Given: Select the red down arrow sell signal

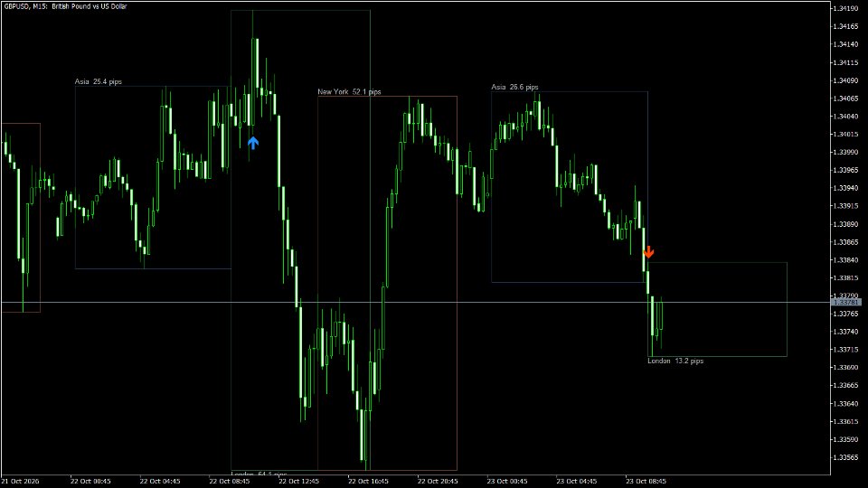Looking at the screenshot, I should (x=648, y=252).
